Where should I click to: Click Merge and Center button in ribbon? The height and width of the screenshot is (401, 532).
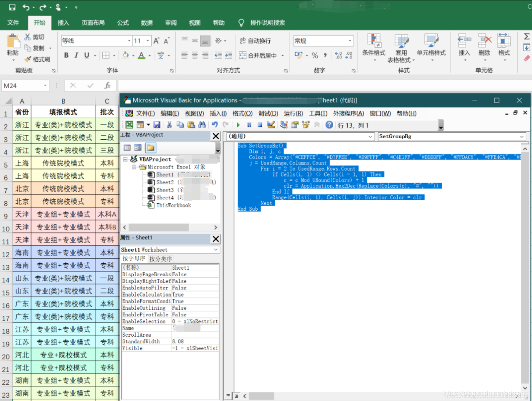click(258, 55)
